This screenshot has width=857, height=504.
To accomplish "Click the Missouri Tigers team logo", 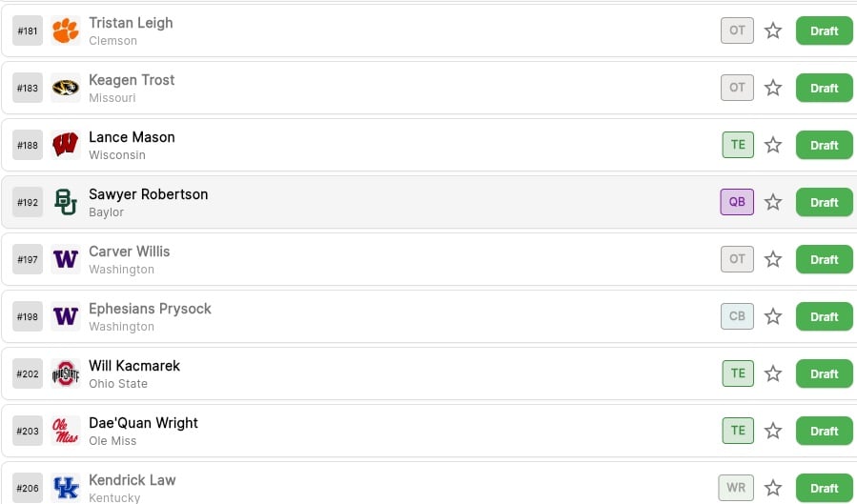I will (66, 88).
